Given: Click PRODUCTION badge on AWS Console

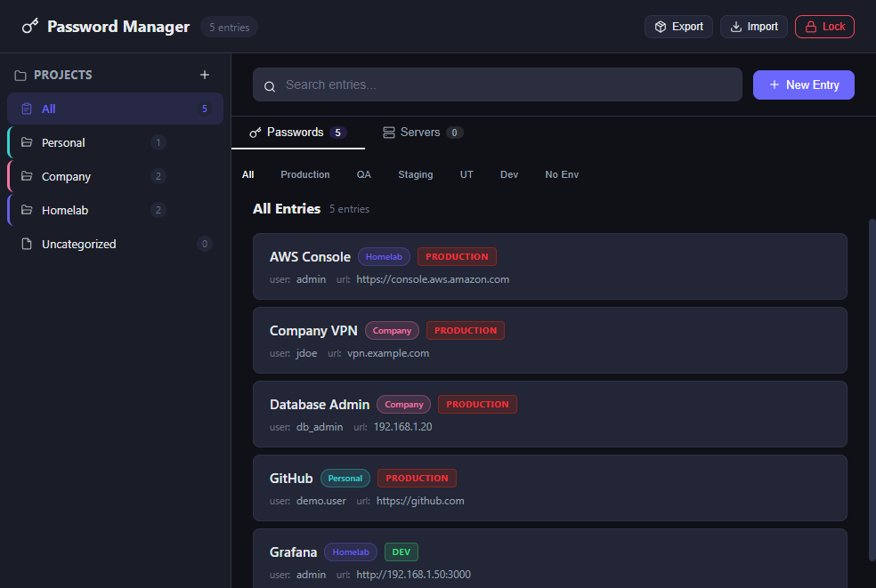Looking at the screenshot, I should [x=457, y=257].
